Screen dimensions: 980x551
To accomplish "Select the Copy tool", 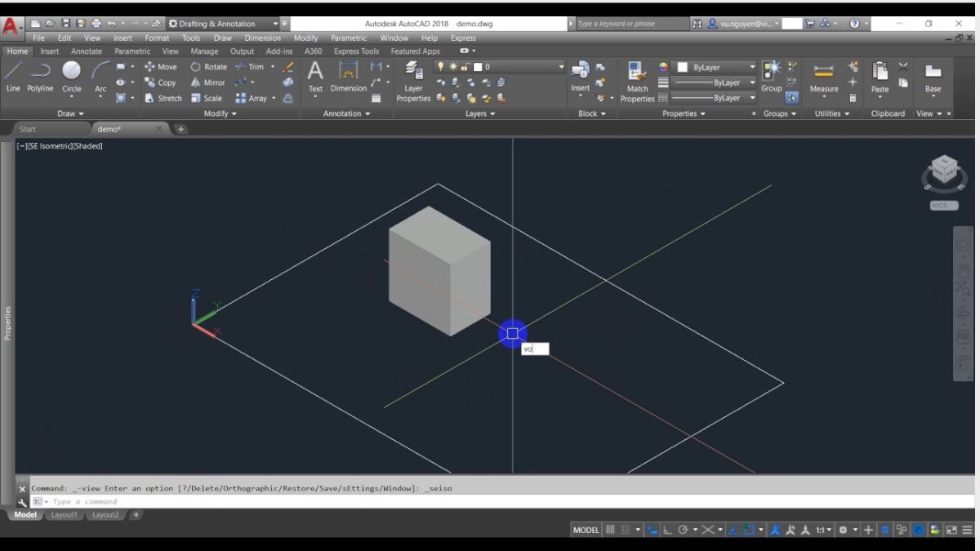I will tap(160, 82).
